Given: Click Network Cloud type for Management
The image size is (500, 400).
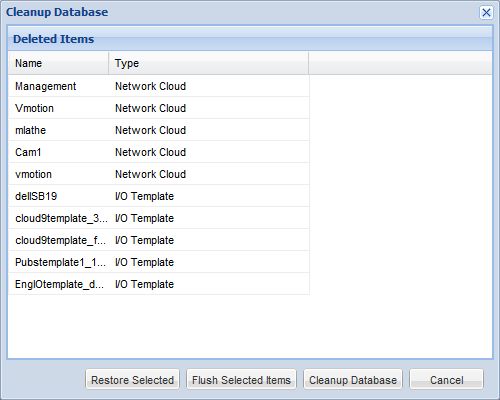Looking at the screenshot, I should pyautogui.click(x=150, y=86).
